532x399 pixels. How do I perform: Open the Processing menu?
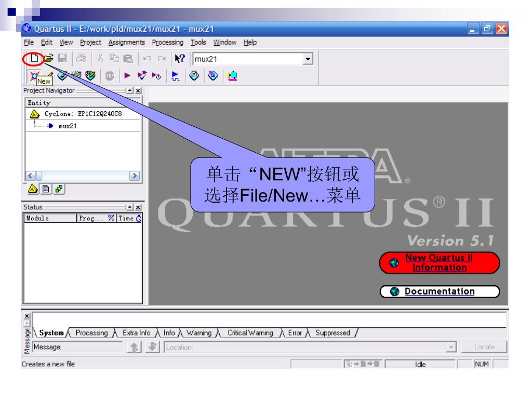[168, 43]
